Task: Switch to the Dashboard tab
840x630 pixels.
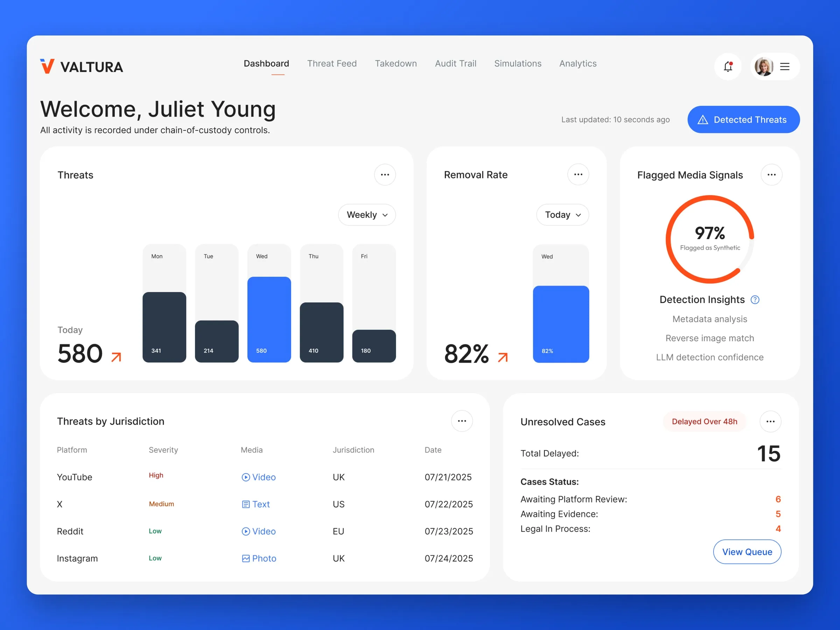Action: coord(266,63)
